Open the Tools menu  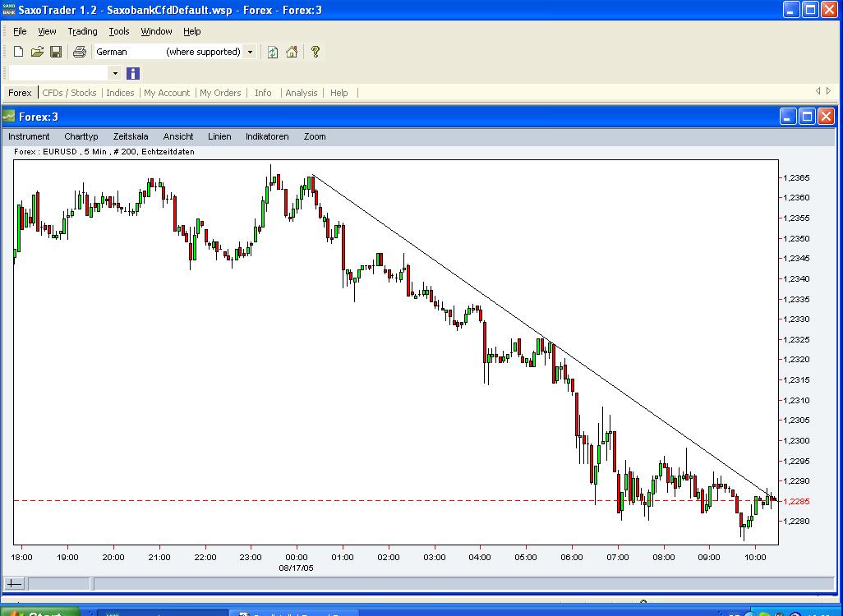click(119, 31)
